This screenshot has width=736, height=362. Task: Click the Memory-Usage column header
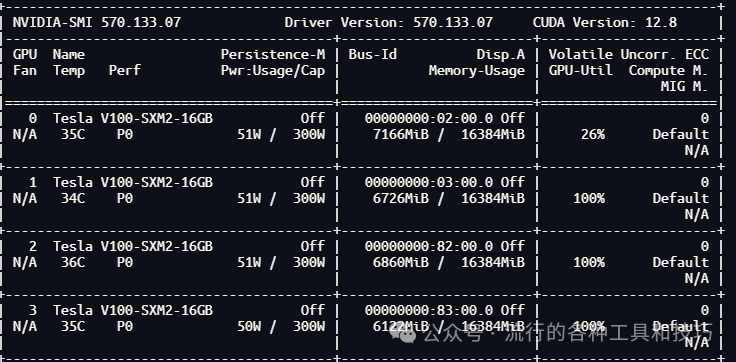pyautogui.click(x=476, y=71)
